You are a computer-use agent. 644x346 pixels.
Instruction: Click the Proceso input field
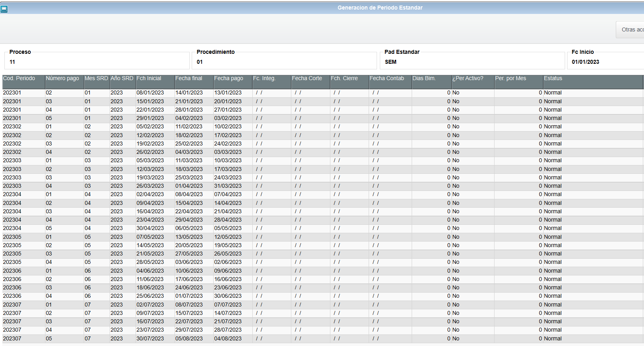tap(97, 62)
